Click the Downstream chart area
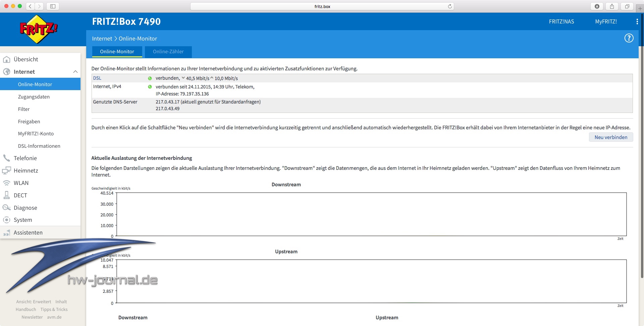Image resolution: width=644 pixels, height=326 pixels. (371, 214)
